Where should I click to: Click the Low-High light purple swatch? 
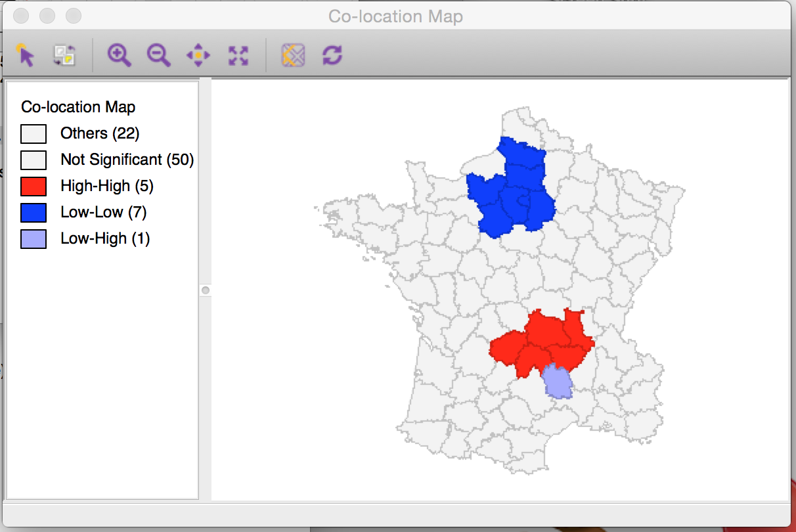point(33,238)
